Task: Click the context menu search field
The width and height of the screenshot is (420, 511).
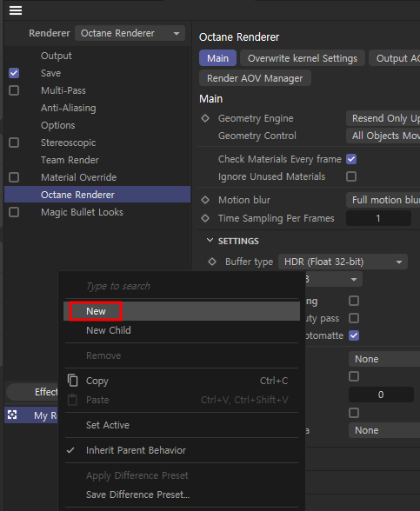Action: tap(182, 286)
